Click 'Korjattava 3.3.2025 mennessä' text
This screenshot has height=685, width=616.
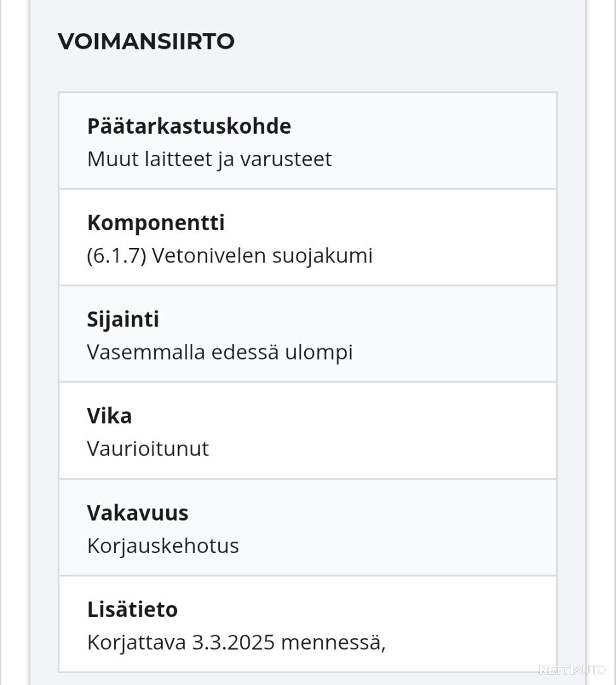click(x=236, y=643)
